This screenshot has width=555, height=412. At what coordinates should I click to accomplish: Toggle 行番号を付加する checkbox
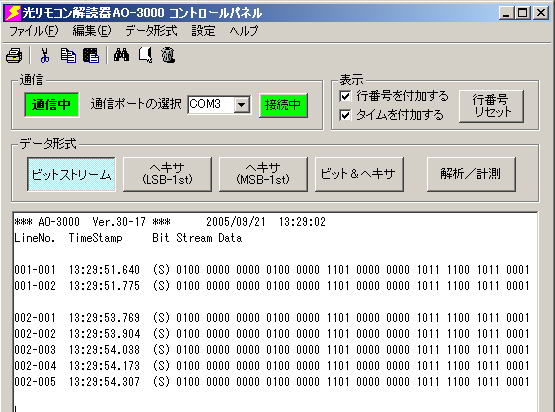[x=345, y=96]
